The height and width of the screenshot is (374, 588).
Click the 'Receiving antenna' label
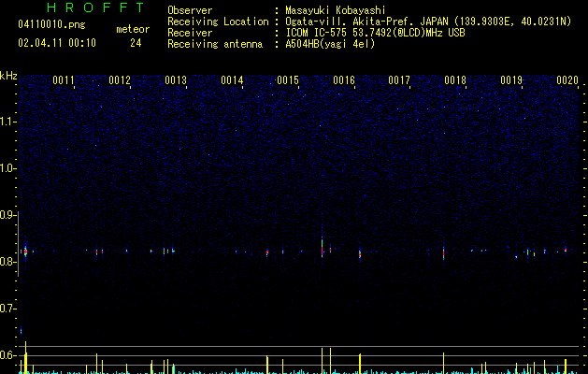point(215,44)
